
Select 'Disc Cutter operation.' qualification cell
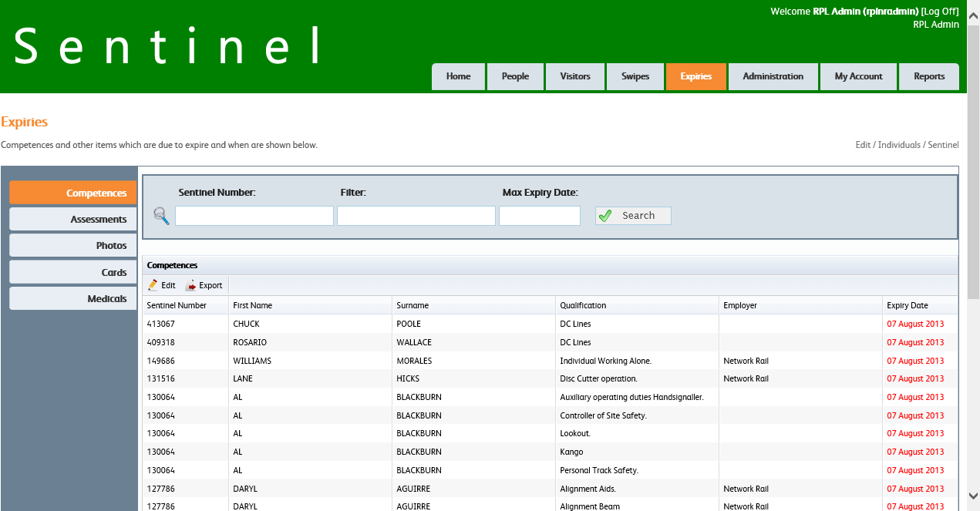[x=638, y=378]
